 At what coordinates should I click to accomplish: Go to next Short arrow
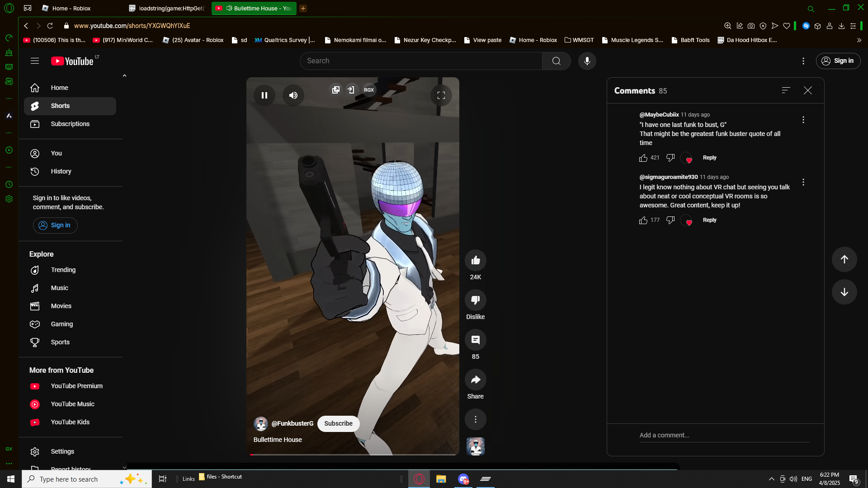[x=844, y=292]
